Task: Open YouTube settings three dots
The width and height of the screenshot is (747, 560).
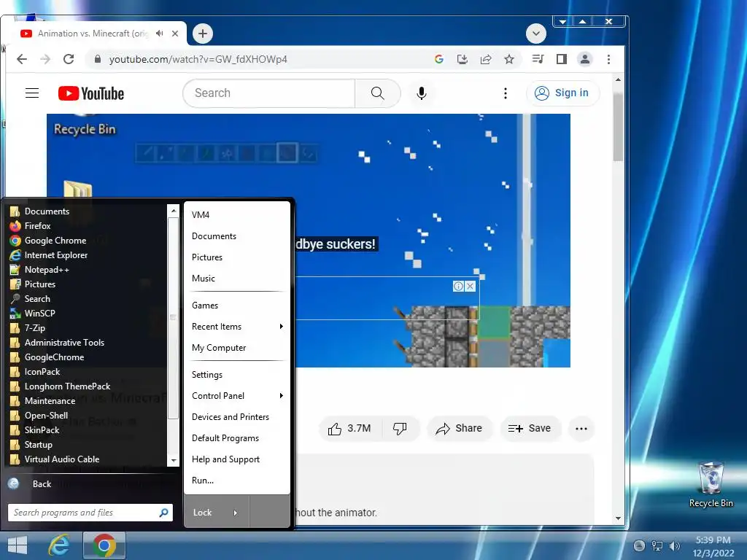Action: pyautogui.click(x=506, y=93)
